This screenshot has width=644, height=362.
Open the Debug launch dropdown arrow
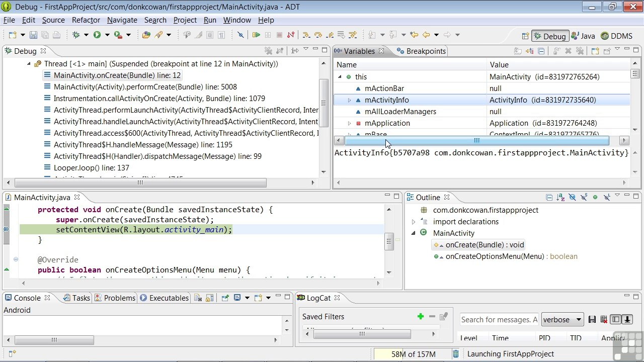86,35
